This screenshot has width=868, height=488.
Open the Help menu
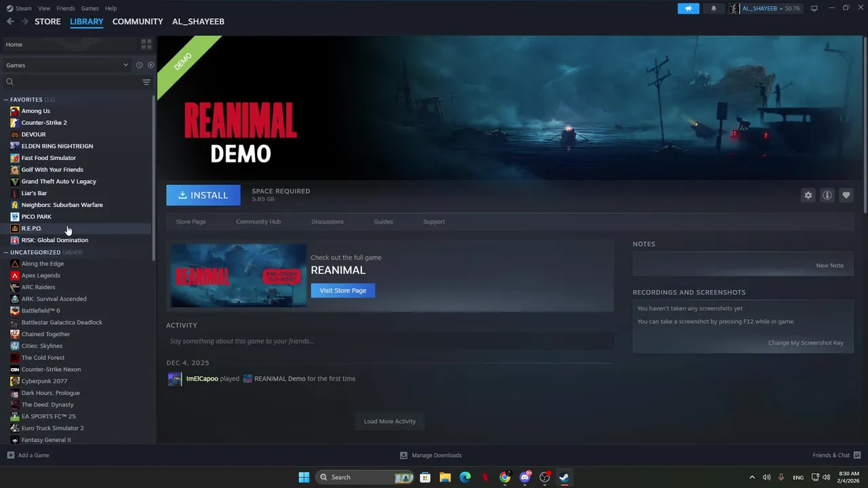111,8
